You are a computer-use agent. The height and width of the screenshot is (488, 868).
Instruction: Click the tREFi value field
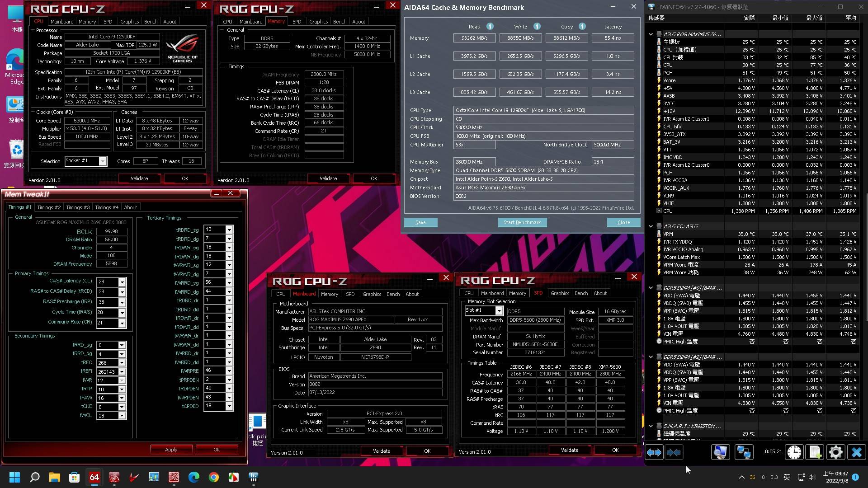107,371
